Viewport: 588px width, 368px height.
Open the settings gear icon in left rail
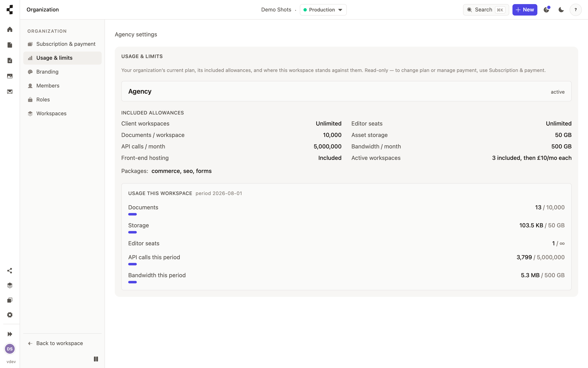[x=10, y=315]
